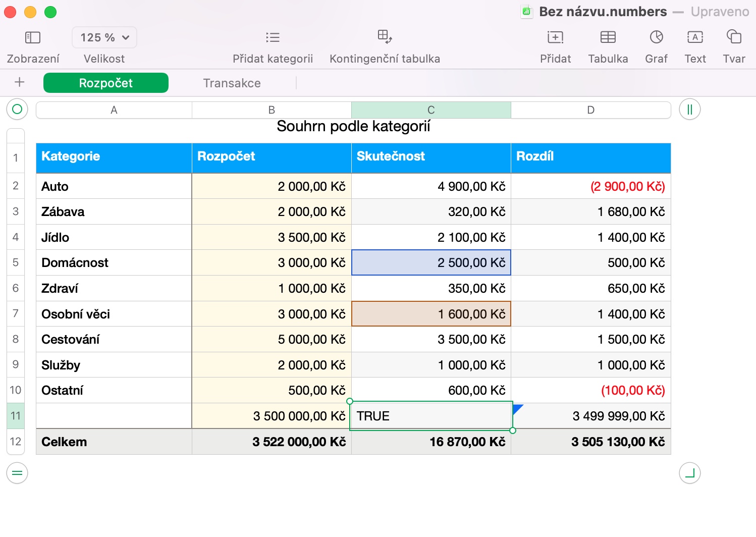756x537 pixels.
Task: Switch to the Transakce sheet tab
Action: tap(232, 83)
